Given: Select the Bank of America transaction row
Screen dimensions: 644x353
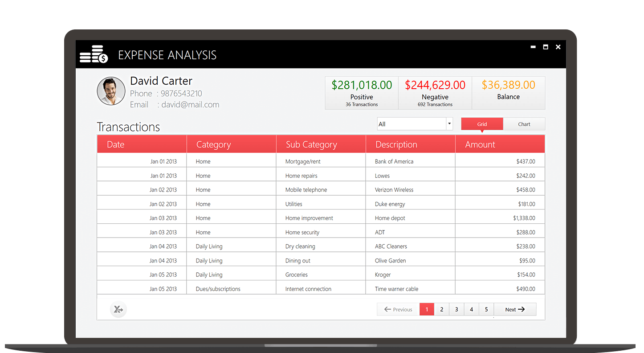Looking at the screenshot, I should 394,161.
